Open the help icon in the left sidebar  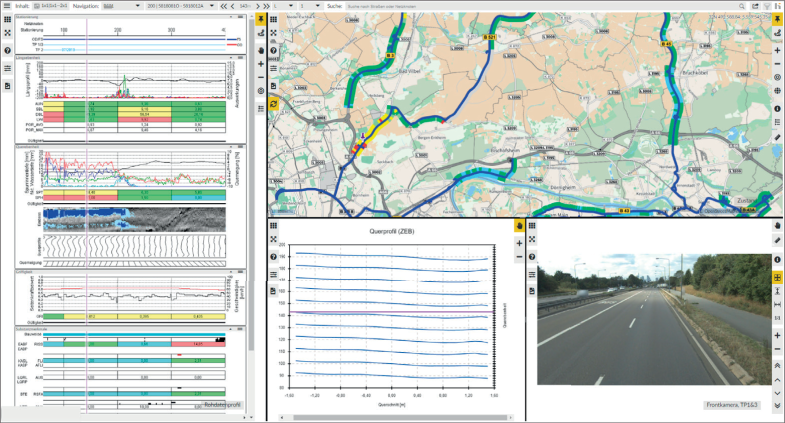coord(7,50)
